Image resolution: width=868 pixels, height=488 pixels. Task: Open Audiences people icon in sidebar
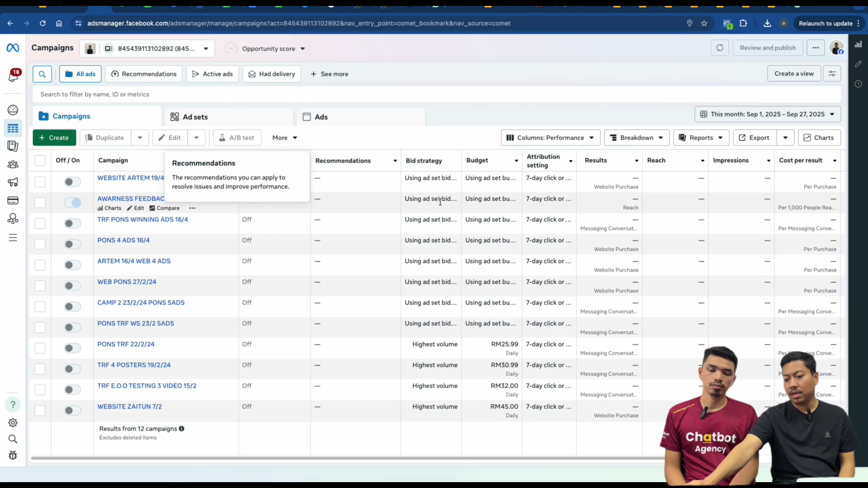pos(13,164)
